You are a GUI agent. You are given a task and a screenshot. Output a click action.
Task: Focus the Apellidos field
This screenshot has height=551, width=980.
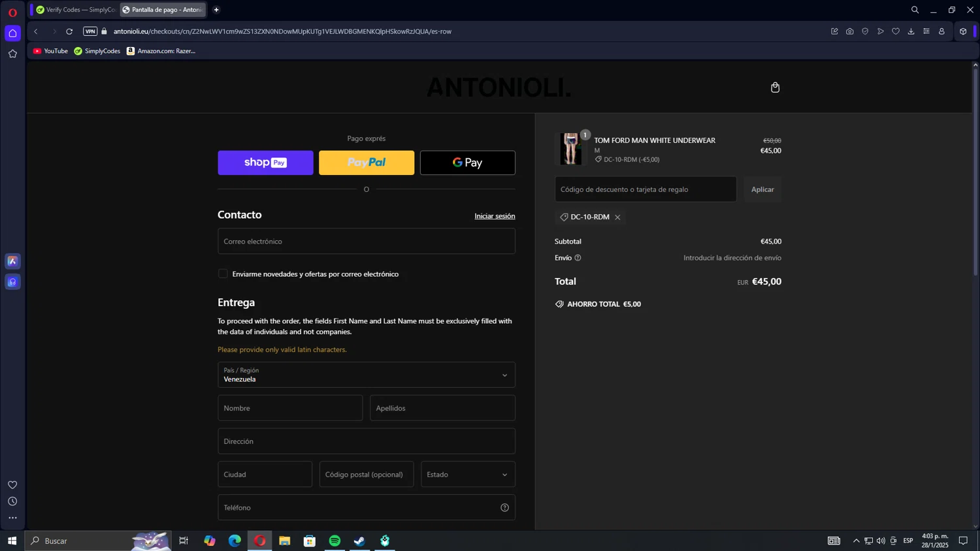pos(442,408)
